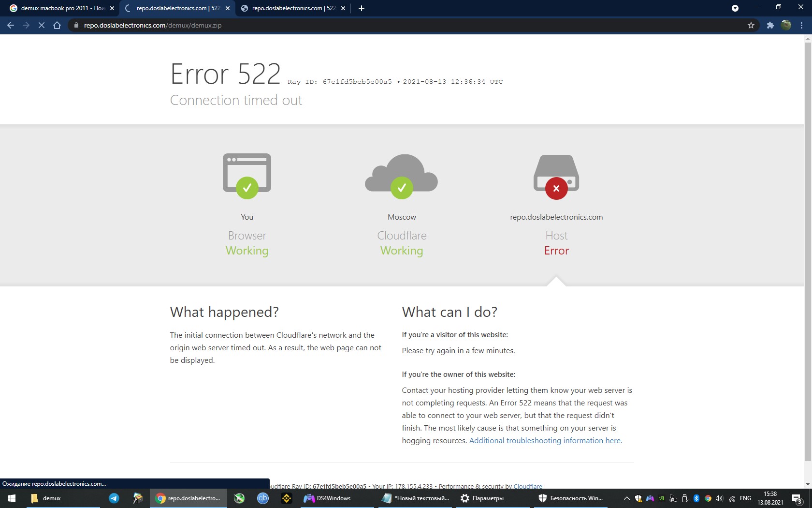Viewport: 812px width, 508px height.
Task: Open the browser home page icon
Action: (57, 25)
